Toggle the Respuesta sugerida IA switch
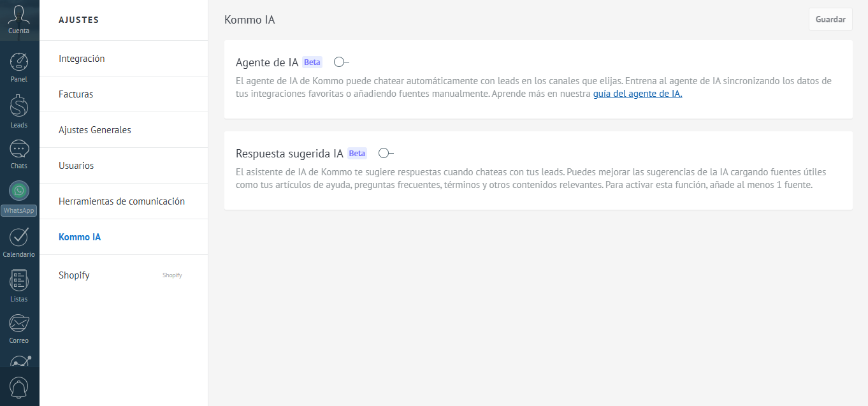This screenshot has height=406, width=868. click(x=386, y=153)
